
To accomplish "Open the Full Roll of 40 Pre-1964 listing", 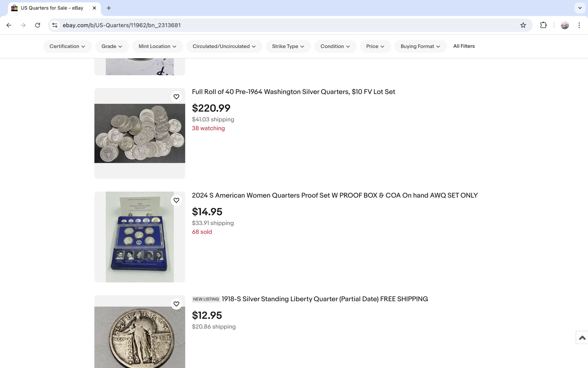I will (293, 92).
